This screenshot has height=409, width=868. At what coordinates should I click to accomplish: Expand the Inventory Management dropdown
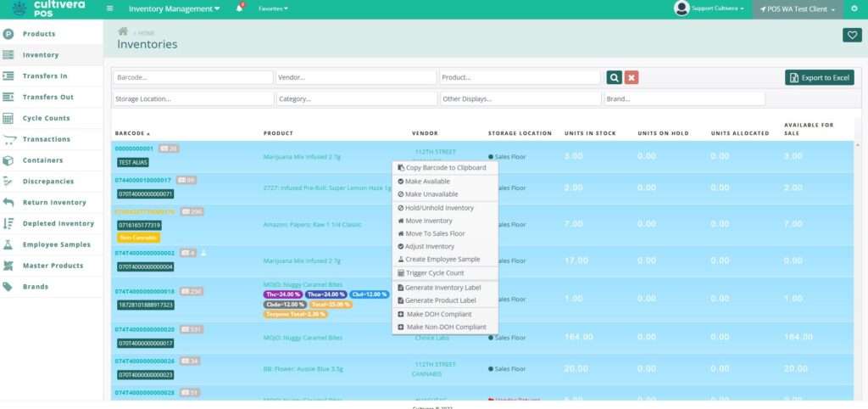174,8
